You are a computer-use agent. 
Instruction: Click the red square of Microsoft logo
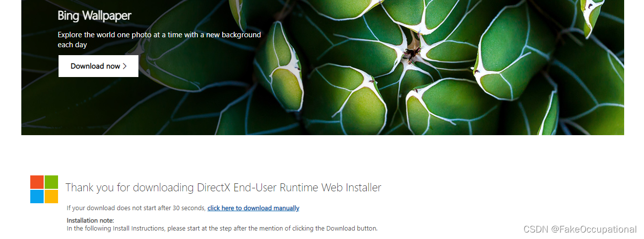pos(37,182)
